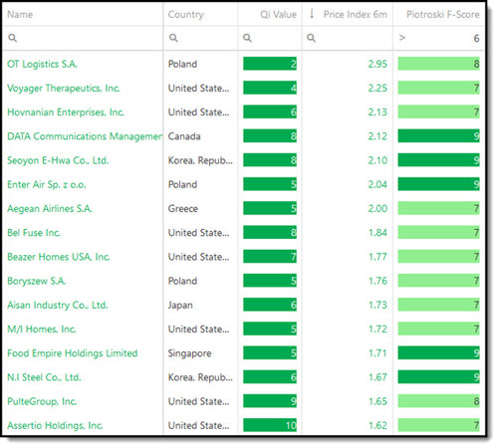
Task: Open Voyager Therapeutics, Inc. link
Action: click(64, 88)
